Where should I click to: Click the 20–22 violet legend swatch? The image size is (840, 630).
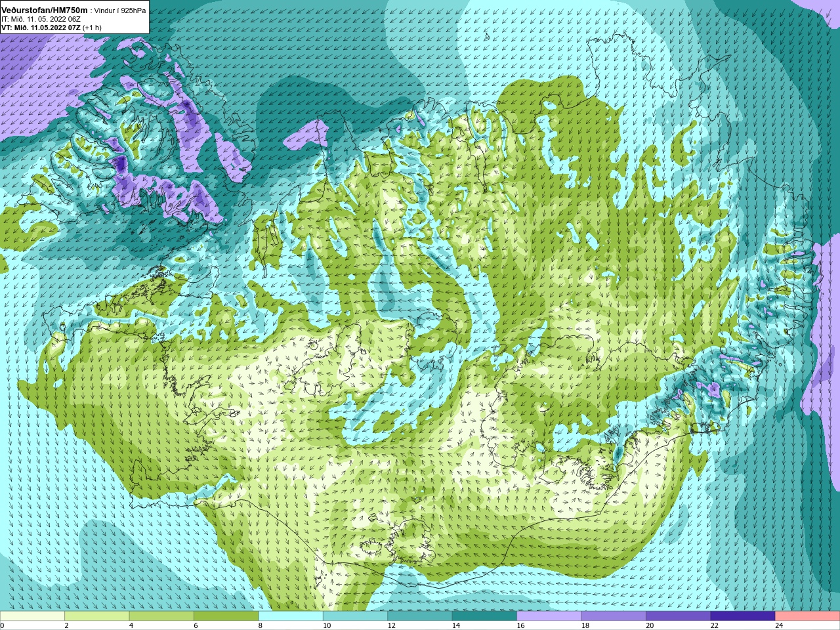(x=679, y=616)
